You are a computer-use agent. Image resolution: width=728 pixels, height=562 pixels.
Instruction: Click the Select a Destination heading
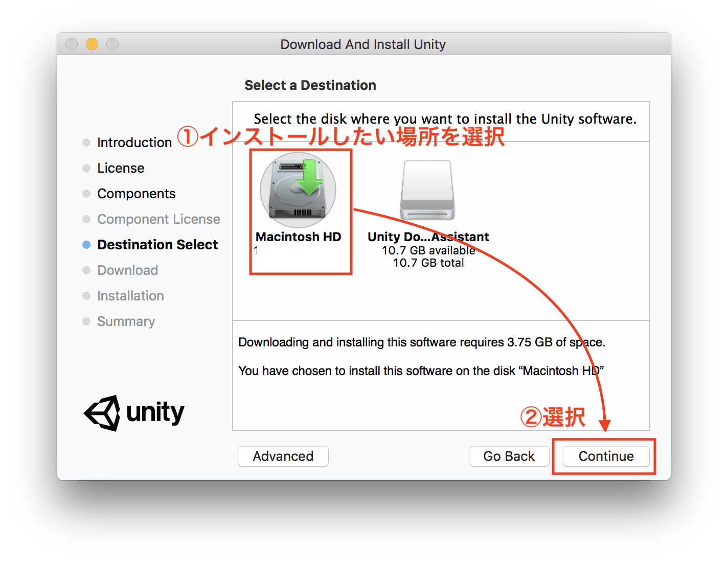pyautogui.click(x=310, y=85)
